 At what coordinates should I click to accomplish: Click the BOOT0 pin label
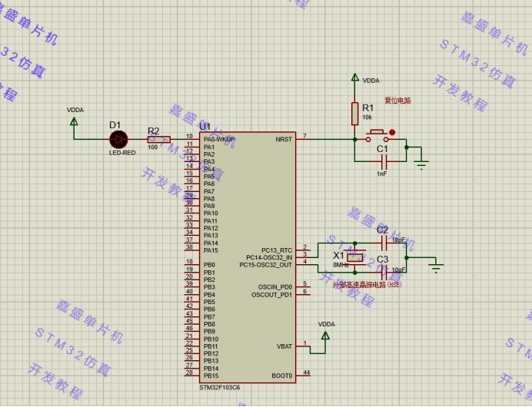pyautogui.click(x=281, y=376)
